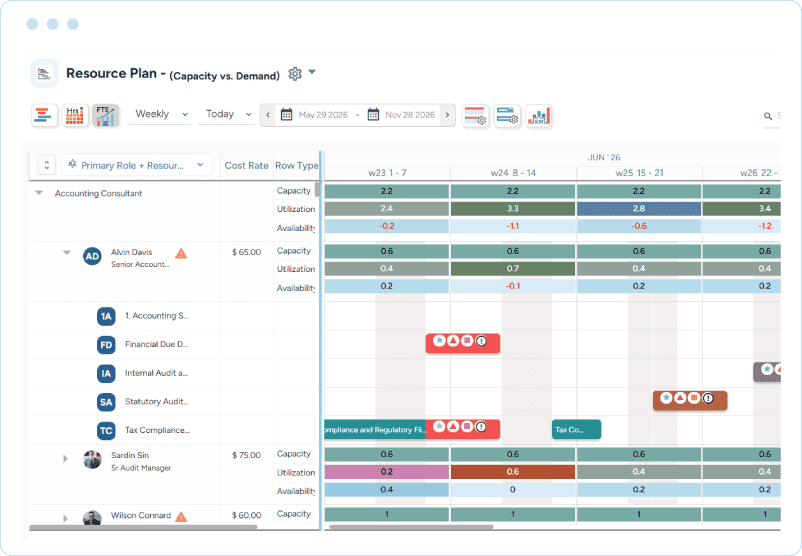
Task: Expand the Sardin Sin resource row
Action: click(65, 458)
